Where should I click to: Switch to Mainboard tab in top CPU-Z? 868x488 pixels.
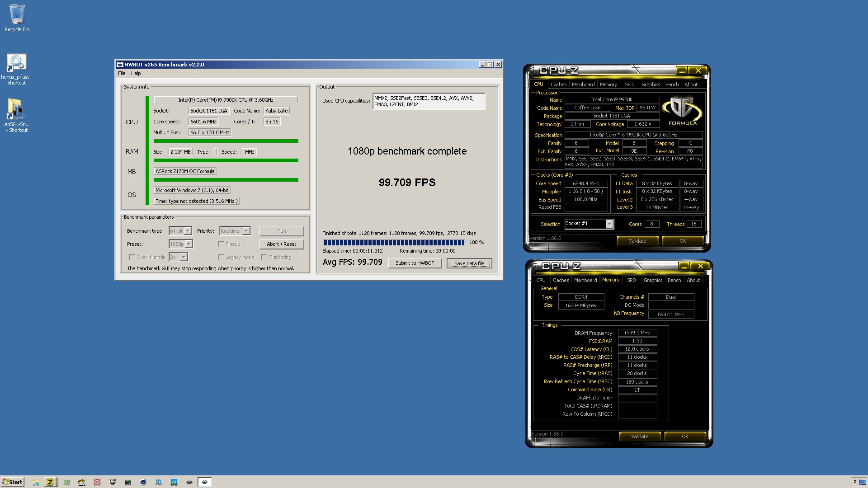[x=583, y=84]
